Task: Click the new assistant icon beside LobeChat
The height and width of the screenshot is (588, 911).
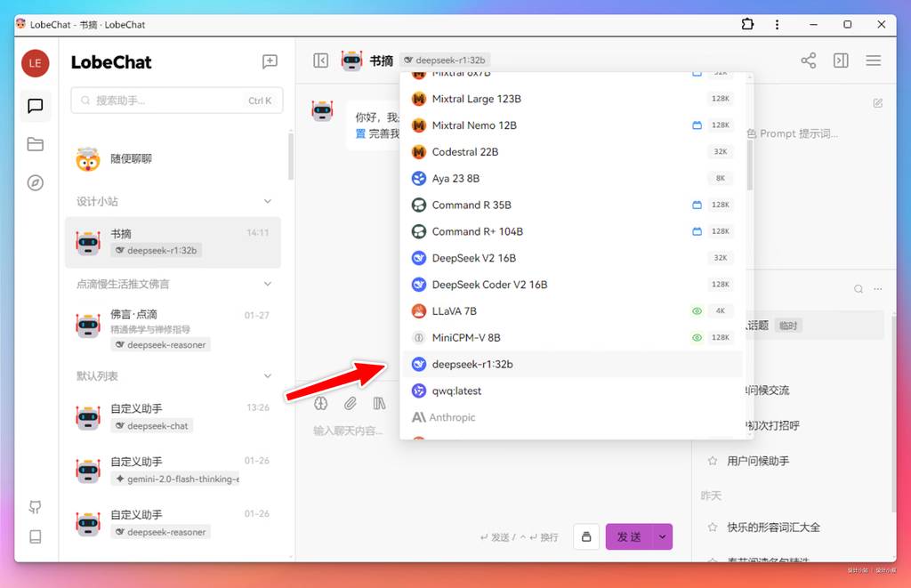Action: (x=270, y=61)
